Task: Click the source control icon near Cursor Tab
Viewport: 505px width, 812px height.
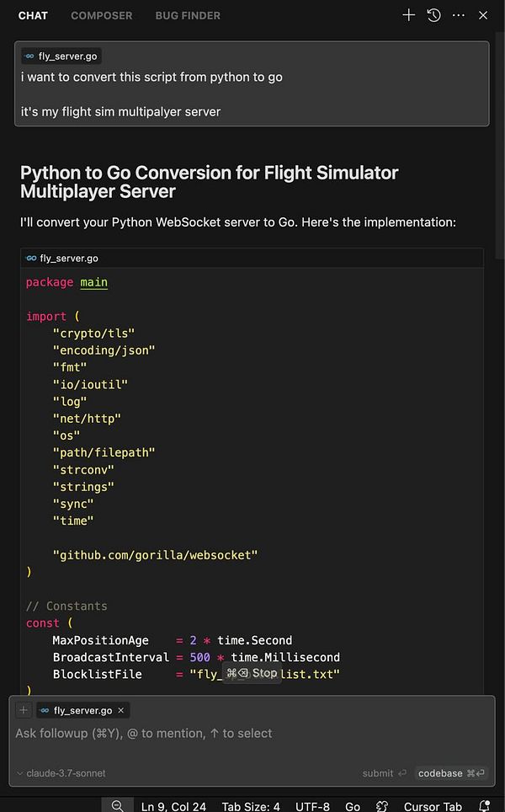Action: [380, 806]
